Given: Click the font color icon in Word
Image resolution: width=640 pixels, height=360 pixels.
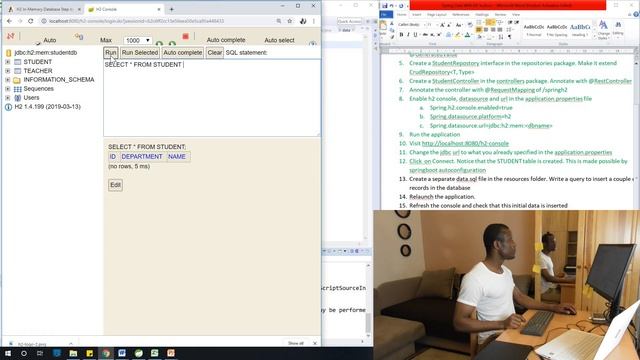Looking at the screenshot, I should (467, 36).
